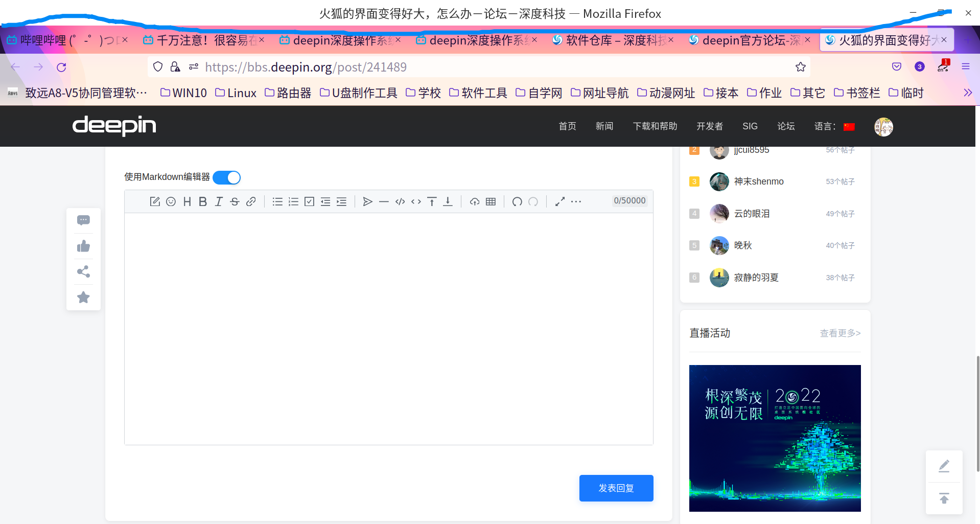Open the SIG menu in the navigation bar
The image size is (980, 524).
pyautogui.click(x=750, y=126)
